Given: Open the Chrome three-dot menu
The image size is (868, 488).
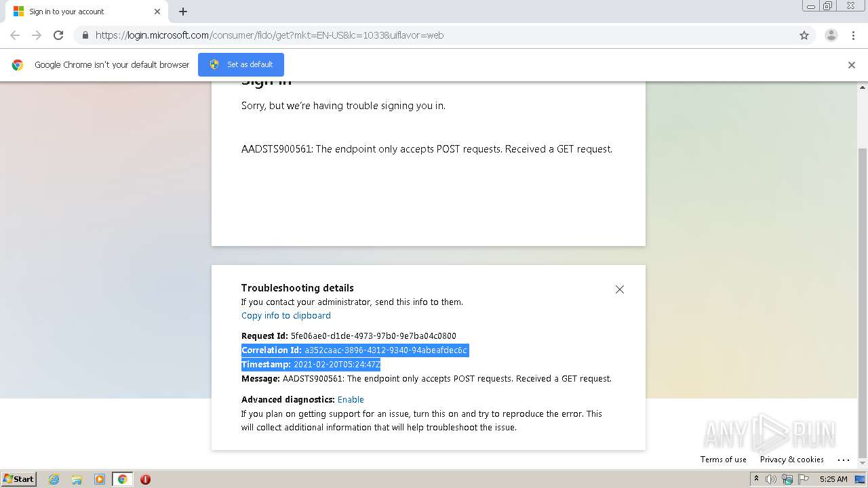Looking at the screenshot, I should click(x=853, y=35).
